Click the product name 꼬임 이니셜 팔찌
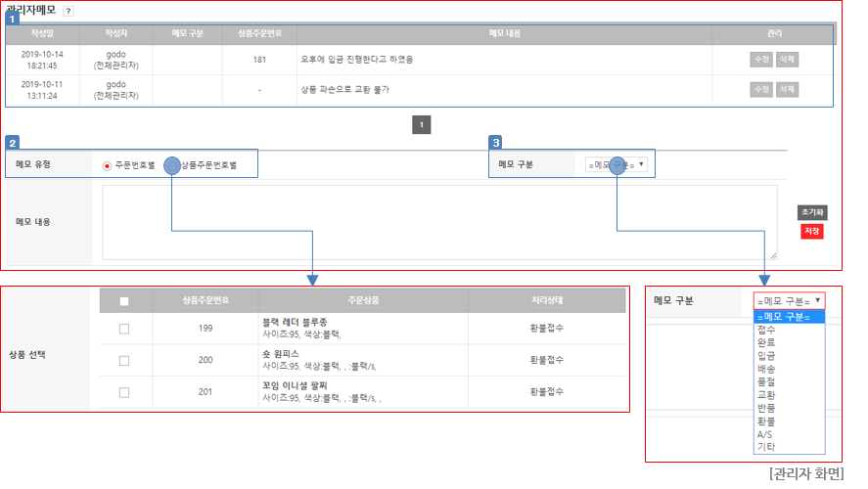This screenshot has width=868, height=489. coord(295,385)
